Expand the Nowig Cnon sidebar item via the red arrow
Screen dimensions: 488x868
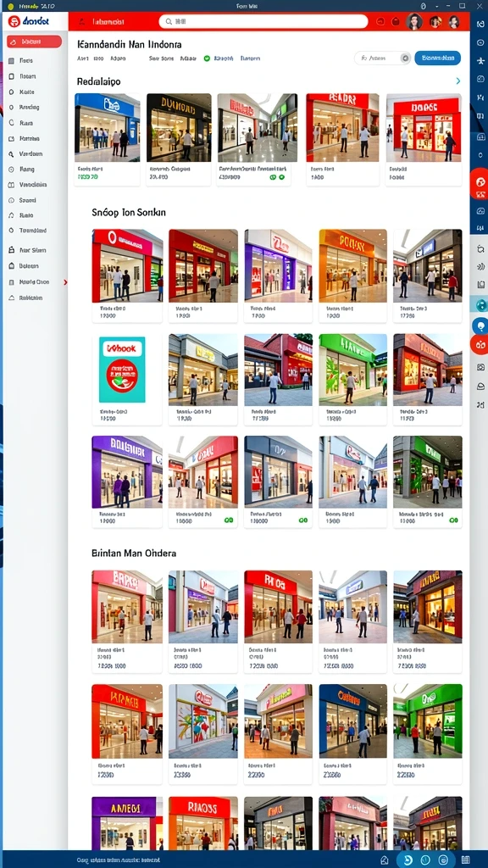coord(65,282)
